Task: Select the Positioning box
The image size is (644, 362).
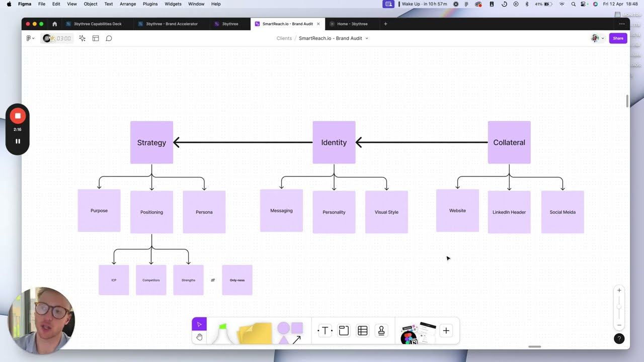Action: 151,212
